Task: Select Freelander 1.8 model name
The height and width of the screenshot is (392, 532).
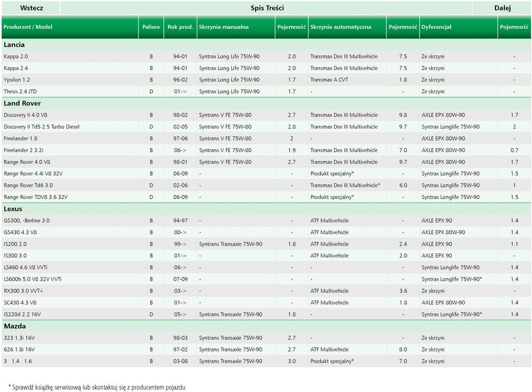Action: (x=21, y=138)
